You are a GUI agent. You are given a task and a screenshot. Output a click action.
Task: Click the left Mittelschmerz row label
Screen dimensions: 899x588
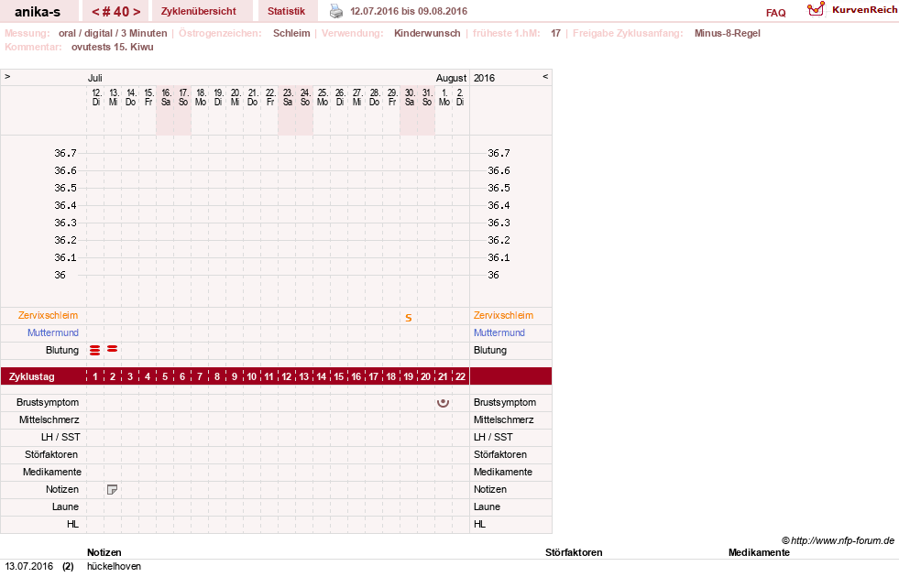click(49, 419)
